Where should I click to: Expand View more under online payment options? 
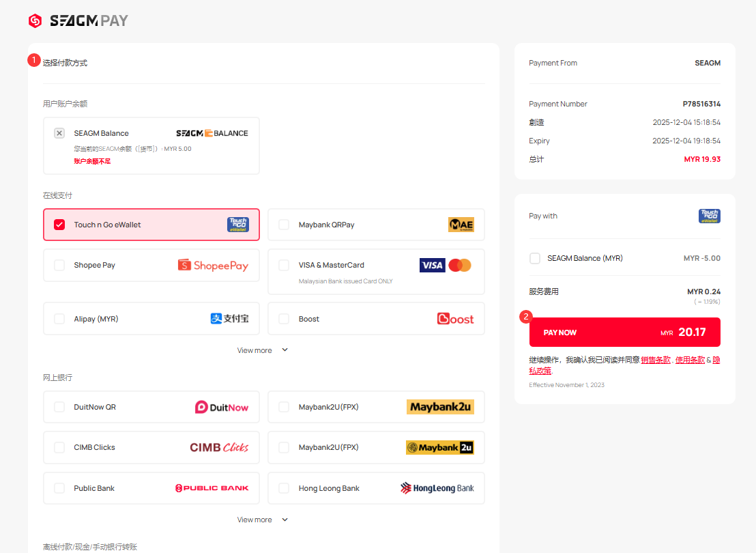tap(262, 350)
